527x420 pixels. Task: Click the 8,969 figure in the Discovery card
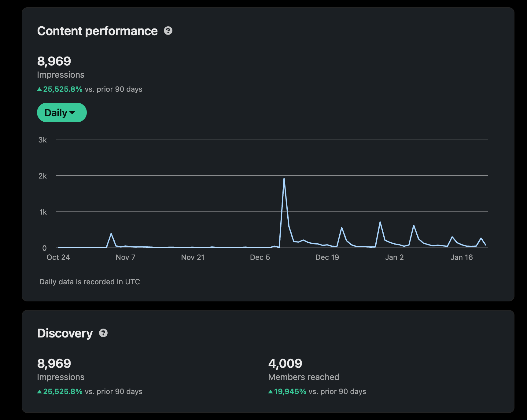click(54, 363)
